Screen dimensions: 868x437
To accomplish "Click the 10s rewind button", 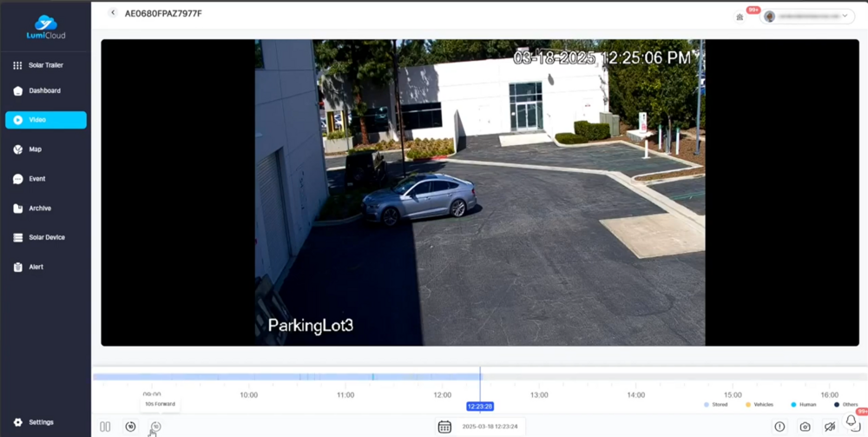I will (x=130, y=427).
